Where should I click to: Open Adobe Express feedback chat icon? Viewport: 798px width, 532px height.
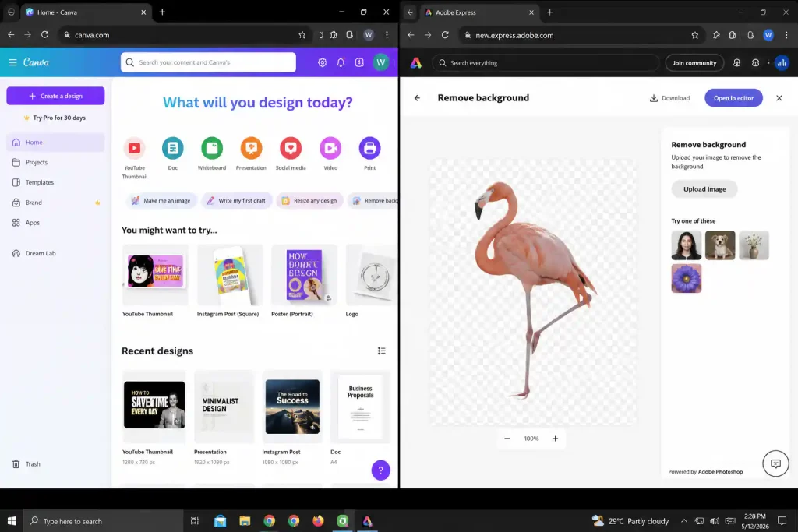[x=775, y=463]
